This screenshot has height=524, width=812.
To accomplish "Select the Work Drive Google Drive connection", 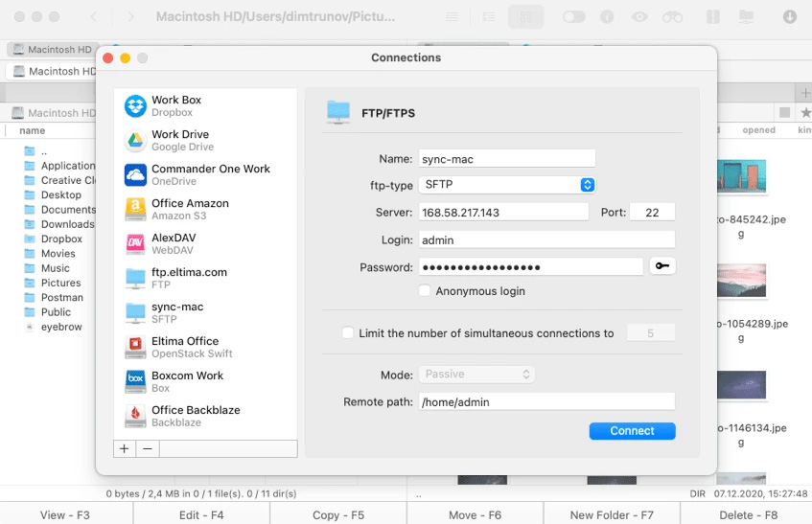I will click(x=180, y=141).
